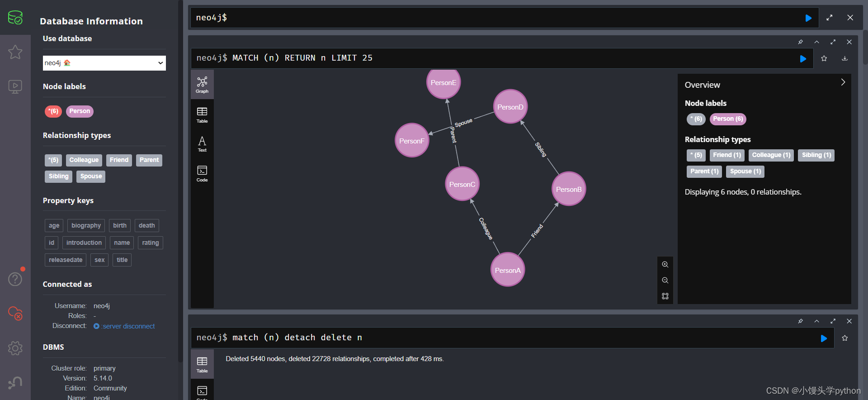Switch to Code view of MATCH results

coord(202,174)
